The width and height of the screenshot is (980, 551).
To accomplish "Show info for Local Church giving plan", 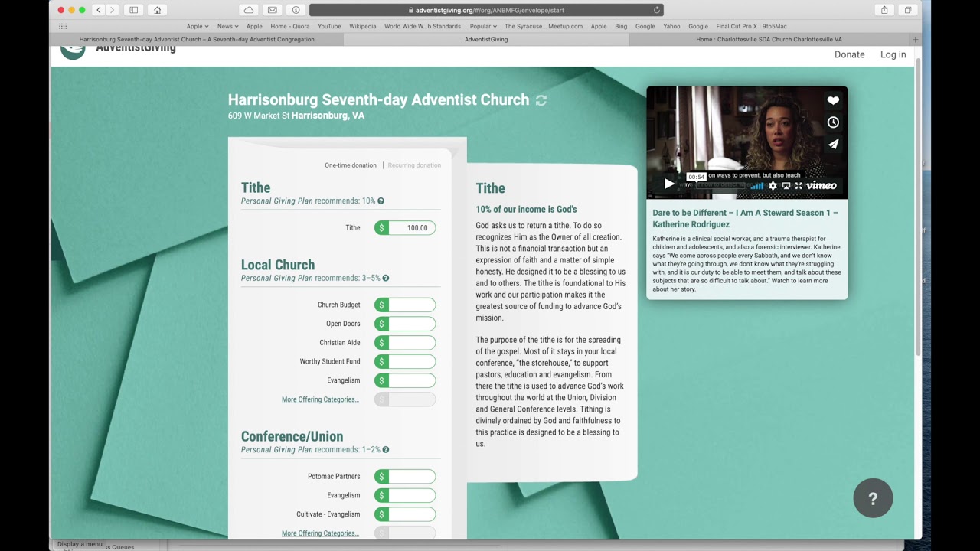I will [386, 279].
